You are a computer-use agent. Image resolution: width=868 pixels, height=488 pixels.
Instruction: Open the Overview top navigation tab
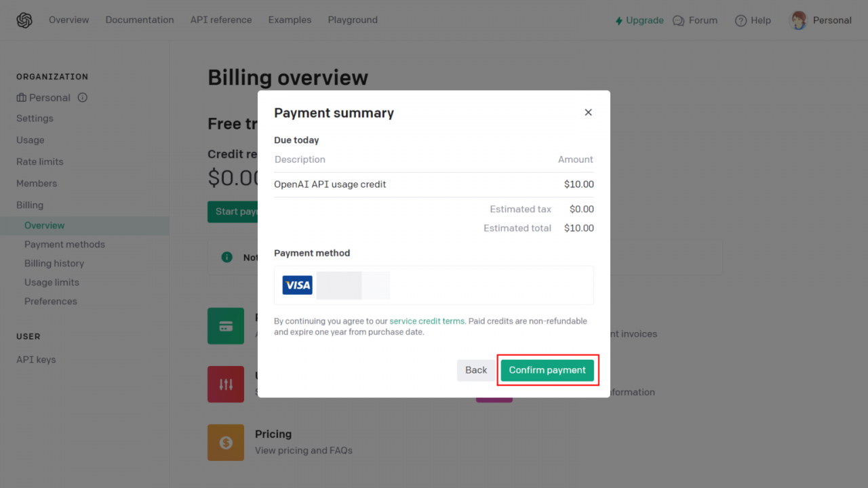68,20
